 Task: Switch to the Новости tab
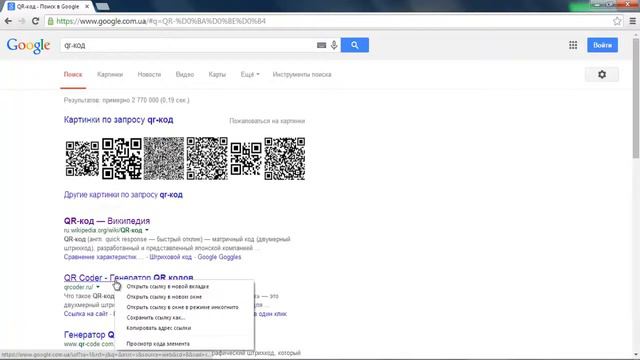tap(149, 75)
